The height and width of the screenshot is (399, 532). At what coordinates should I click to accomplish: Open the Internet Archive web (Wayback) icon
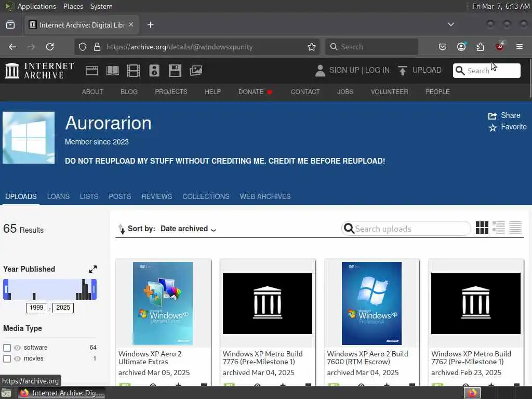tap(91, 71)
